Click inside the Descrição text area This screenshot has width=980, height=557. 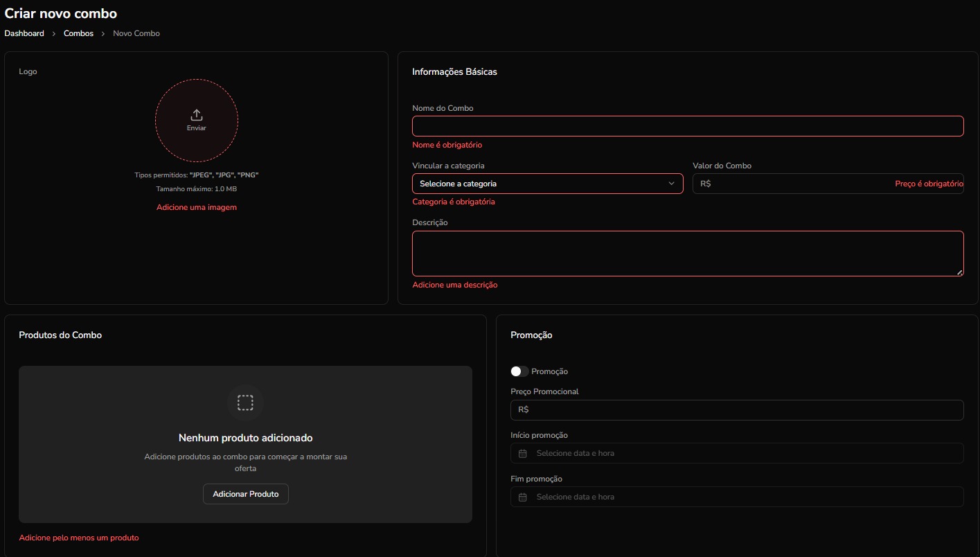point(687,254)
